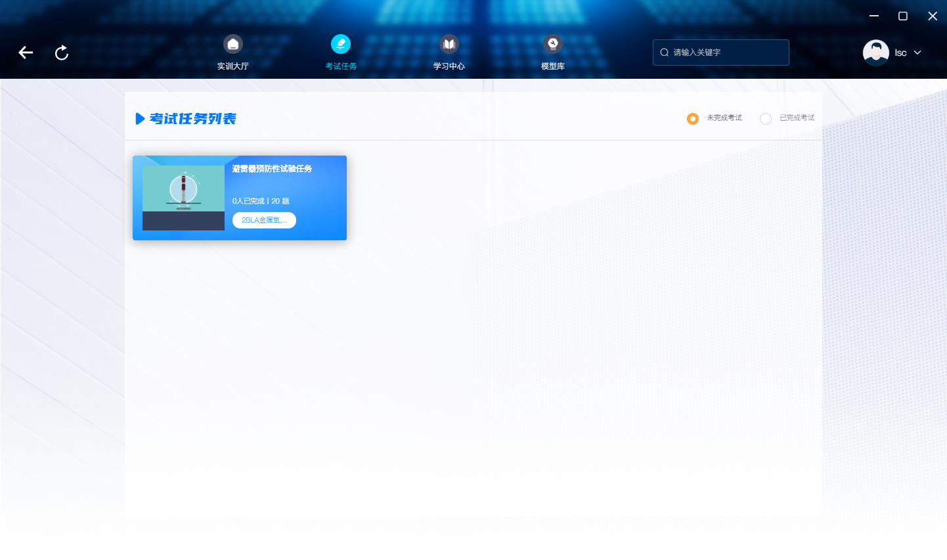Click the search magnifier icon
This screenshot has width=947, height=560.
coord(665,53)
